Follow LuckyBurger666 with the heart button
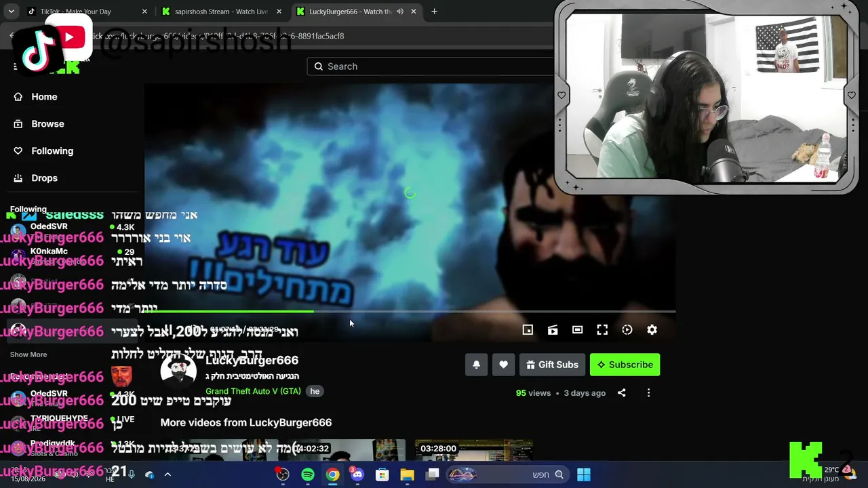Viewport: 868px width, 488px height. pyautogui.click(x=503, y=365)
